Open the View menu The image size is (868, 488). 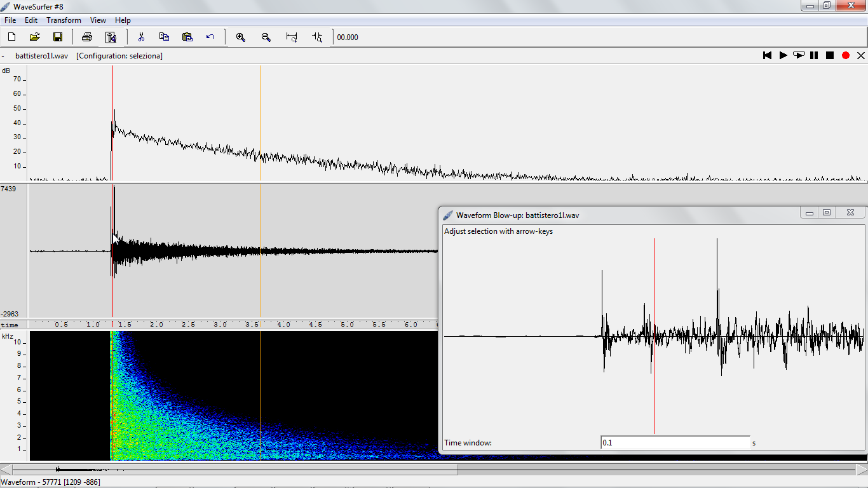coord(98,20)
